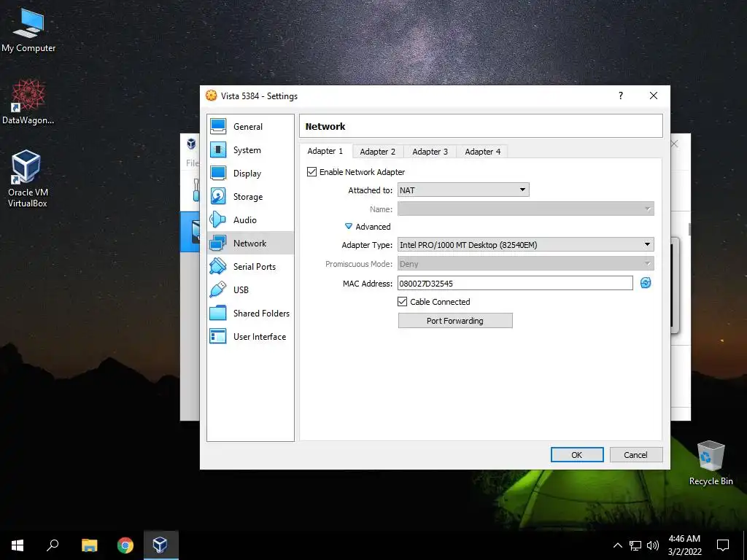Generate a new random MAC address

coord(646,283)
